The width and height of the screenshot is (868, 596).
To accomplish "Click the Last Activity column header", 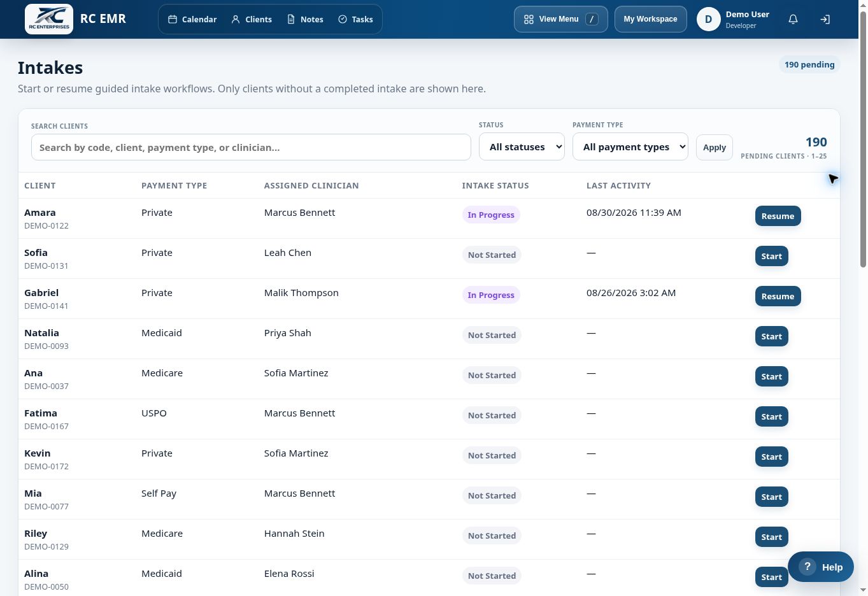I will click(x=618, y=185).
